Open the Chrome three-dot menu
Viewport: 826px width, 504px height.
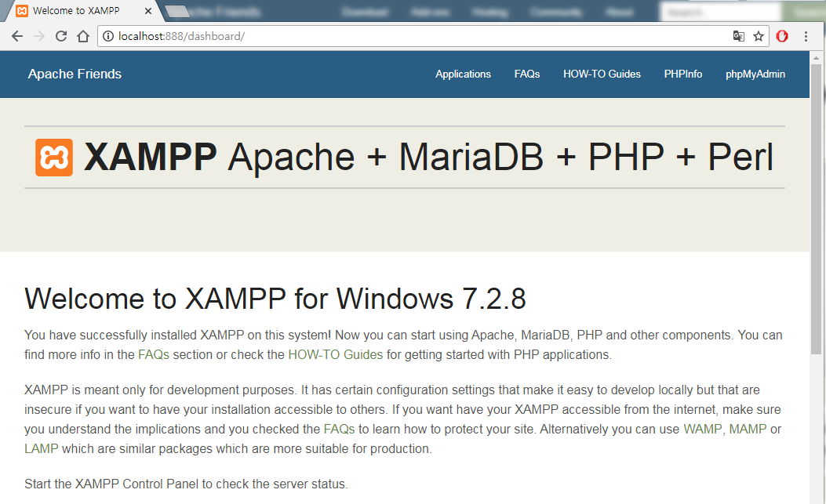coord(806,36)
